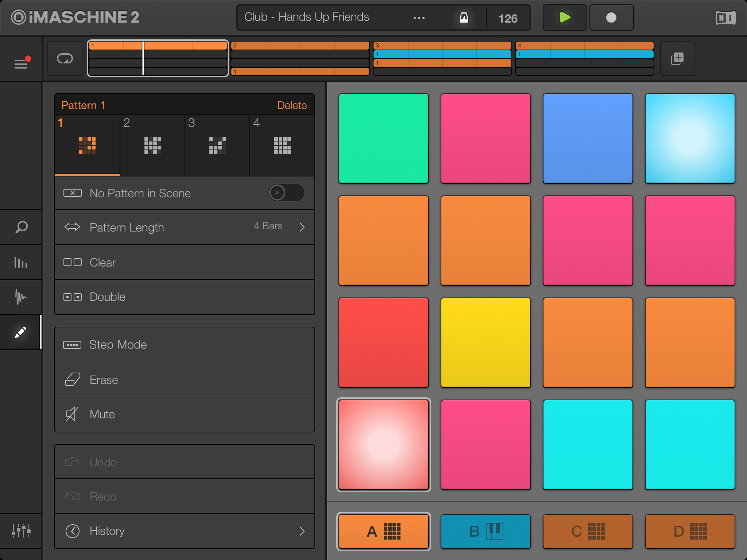Image resolution: width=747 pixels, height=560 pixels.
Task: Select scene 2 in the arranger
Action: 300,58
